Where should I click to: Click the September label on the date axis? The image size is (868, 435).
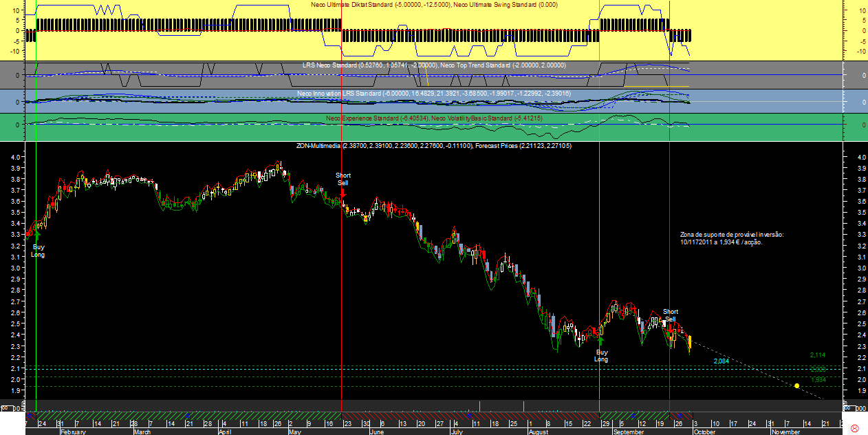click(627, 432)
